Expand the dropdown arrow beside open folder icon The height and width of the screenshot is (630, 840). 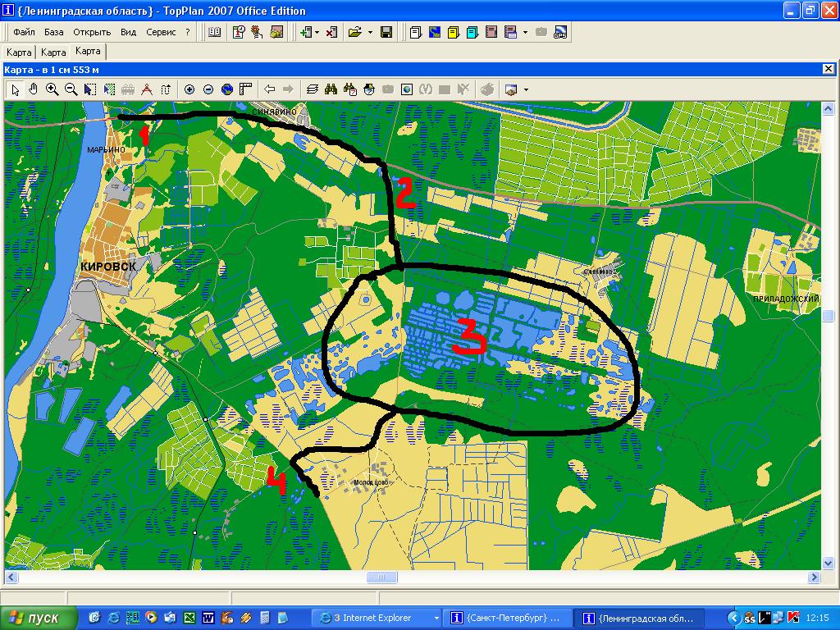point(370,33)
